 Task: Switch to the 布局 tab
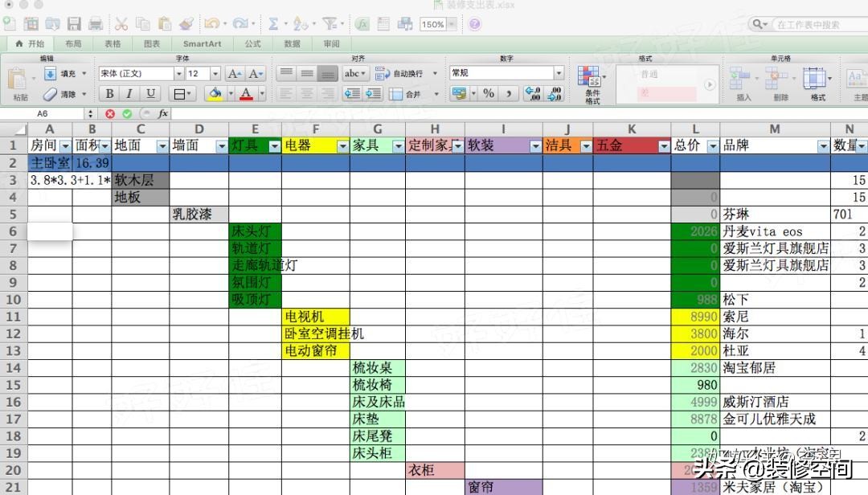pos(73,43)
